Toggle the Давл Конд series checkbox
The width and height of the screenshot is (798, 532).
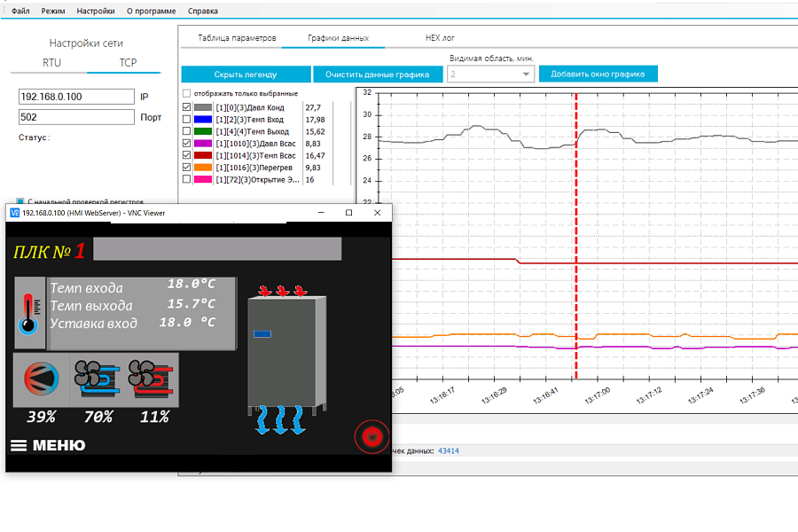click(187, 107)
